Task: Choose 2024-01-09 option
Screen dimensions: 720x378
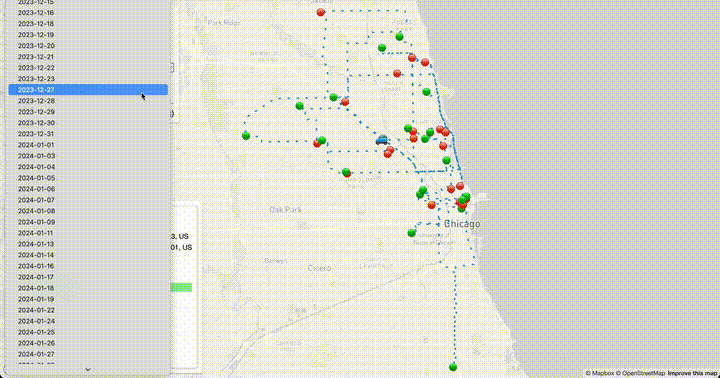Action: click(88, 222)
